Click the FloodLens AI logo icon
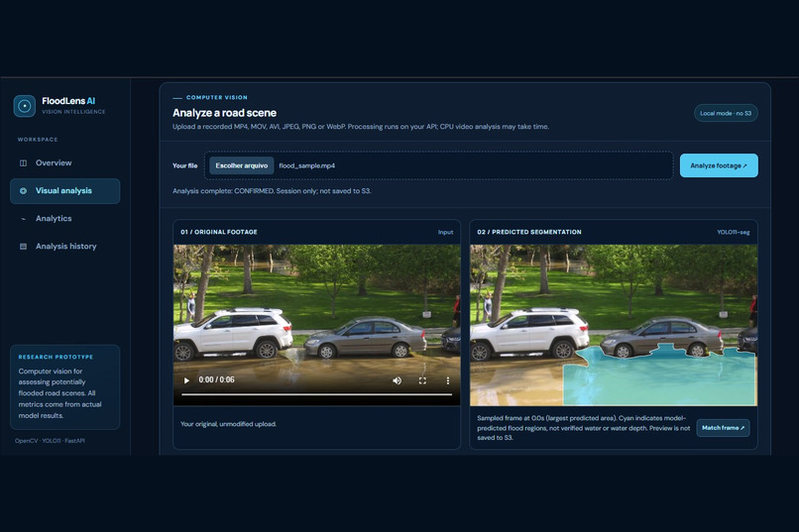This screenshot has height=532, width=799. point(25,106)
